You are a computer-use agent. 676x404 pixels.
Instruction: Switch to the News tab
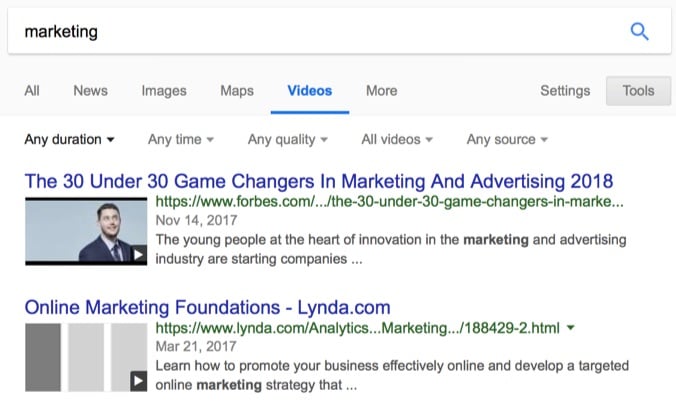tap(91, 91)
